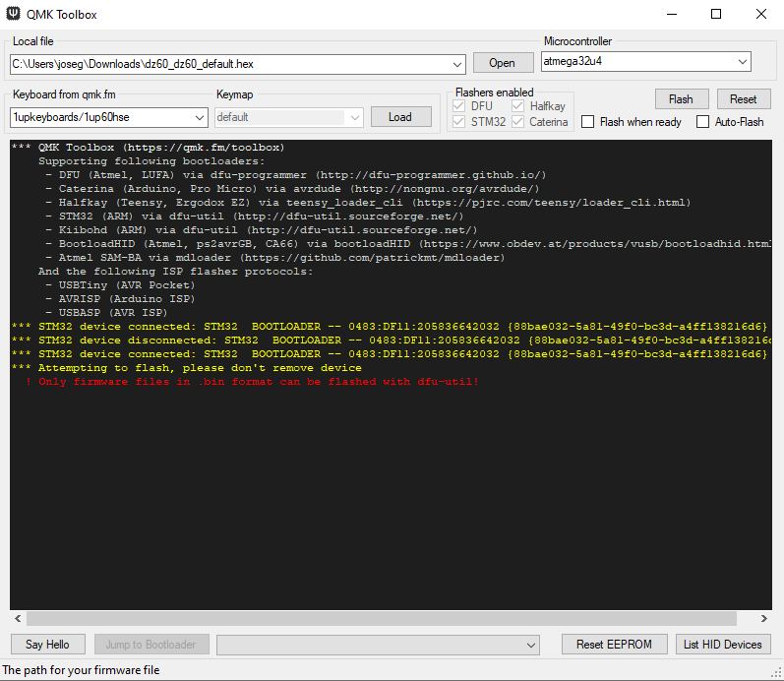Expand the Local file path dropdown
The height and width of the screenshot is (681, 784).
pyautogui.click(x=456, y=64)
